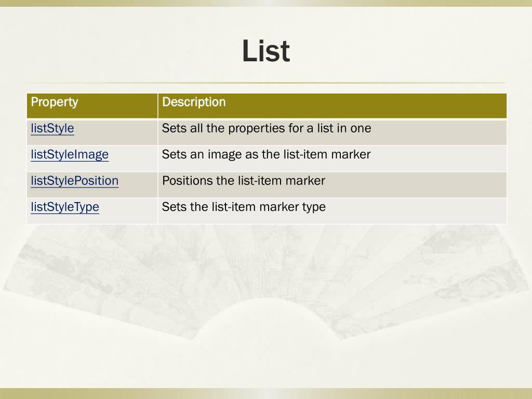
Task: Click the fan illustration in the background
Action: (x=266, y=282)
